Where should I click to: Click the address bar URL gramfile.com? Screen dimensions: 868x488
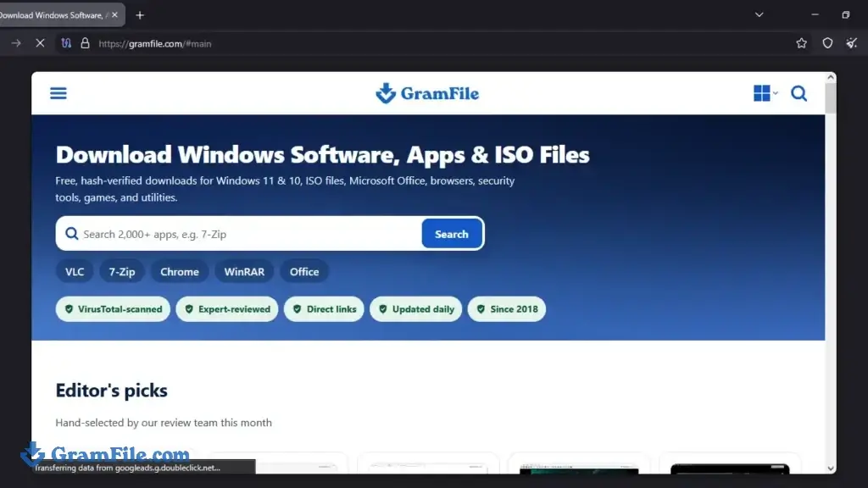click(155, 44)
